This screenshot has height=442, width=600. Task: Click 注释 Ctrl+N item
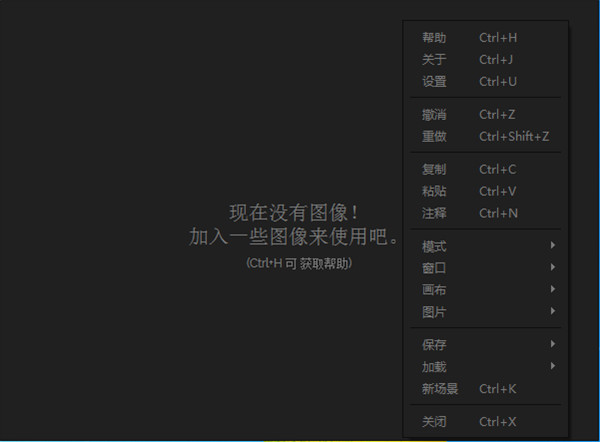[x=486, y=213]
